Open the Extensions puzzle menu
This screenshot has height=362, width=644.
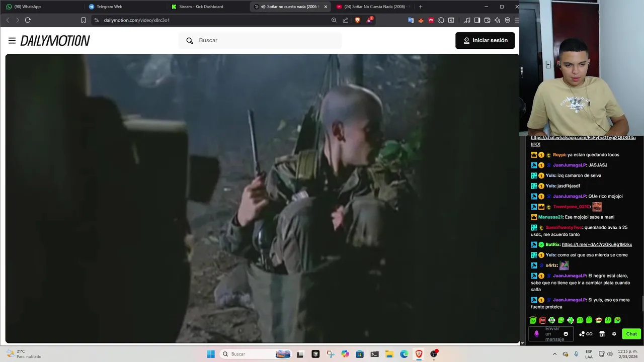441,20
